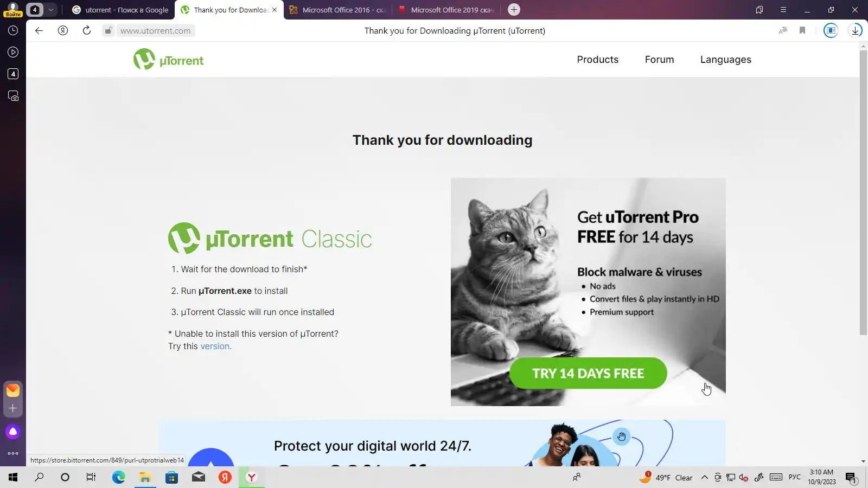Open the Languages menu
This screenshot has height=488, width=868.
click(x=726, y=60)
